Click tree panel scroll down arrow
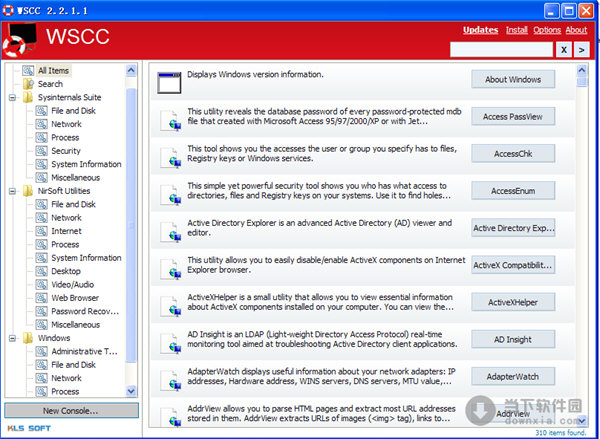 click(x=131, y=391)
